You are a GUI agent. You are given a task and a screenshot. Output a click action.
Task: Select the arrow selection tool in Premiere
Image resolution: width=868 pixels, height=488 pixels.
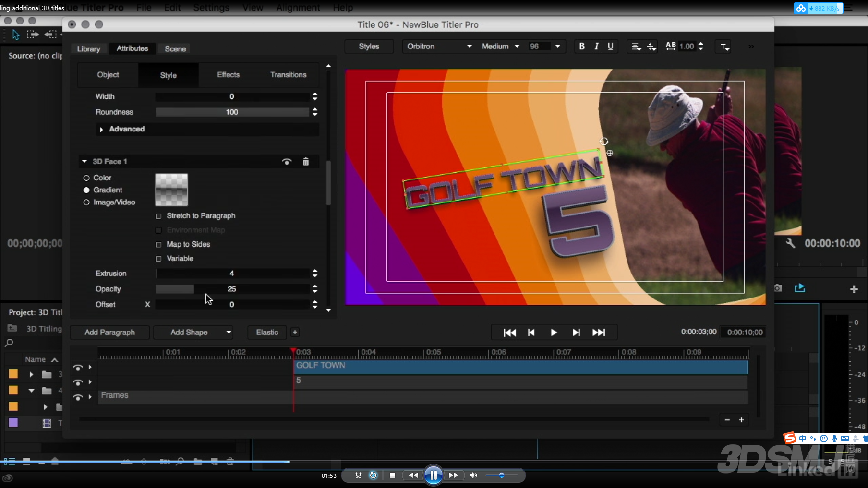point(16,35)
